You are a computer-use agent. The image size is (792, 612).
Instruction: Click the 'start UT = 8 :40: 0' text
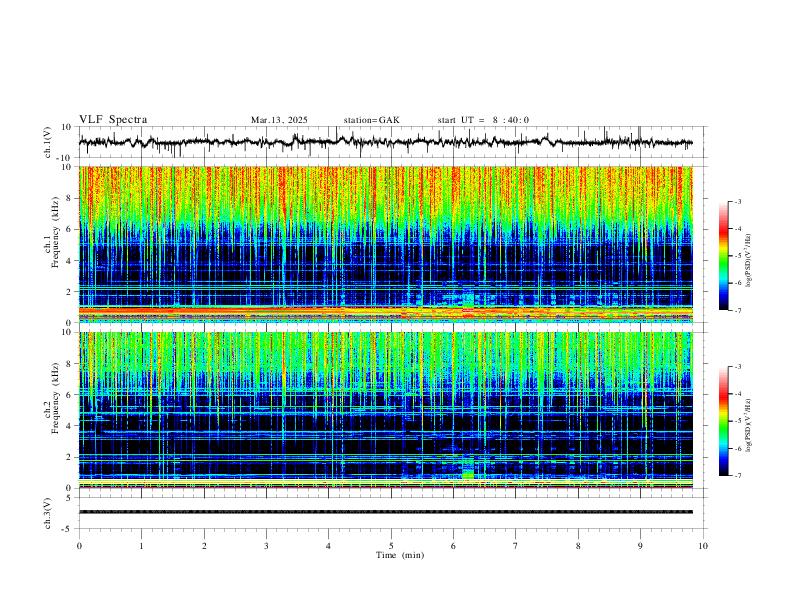point(483,120)
